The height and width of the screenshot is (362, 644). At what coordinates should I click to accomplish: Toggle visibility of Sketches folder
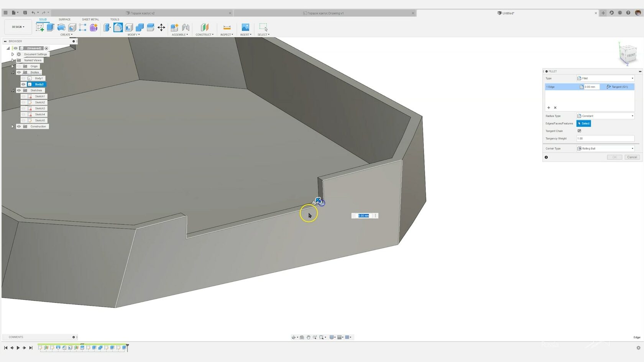[19, 90]
